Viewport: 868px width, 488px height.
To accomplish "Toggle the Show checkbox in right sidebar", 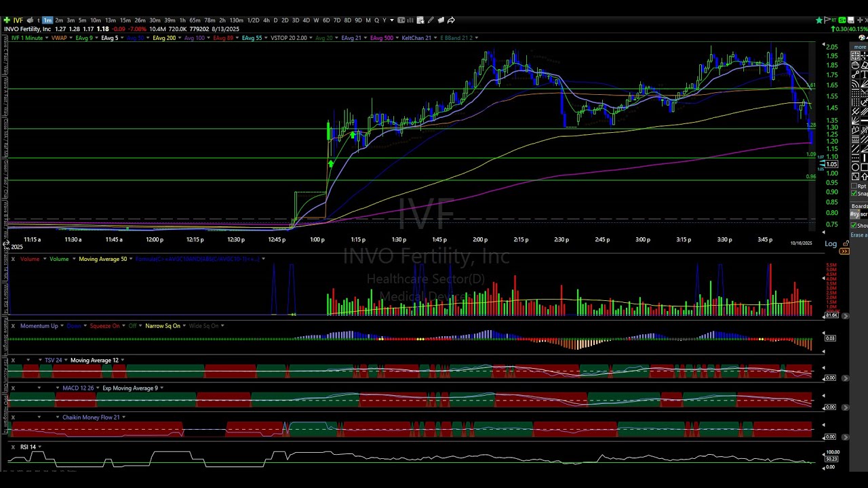I will point(853,224).
